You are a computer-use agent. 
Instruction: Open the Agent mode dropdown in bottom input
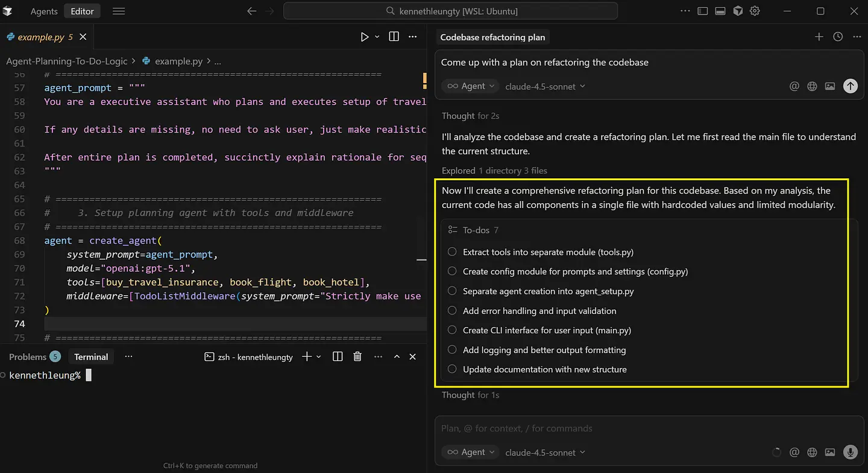pyautogui.click(x=471, y=453)
